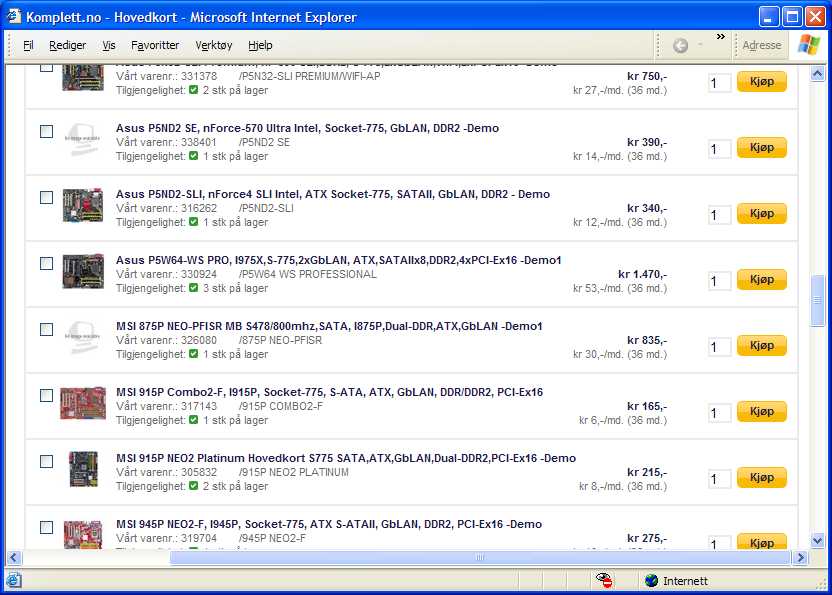Open the Asus P5ND2 SE product title link
Viewport: 832px width, 595px height.
point(307,128)
